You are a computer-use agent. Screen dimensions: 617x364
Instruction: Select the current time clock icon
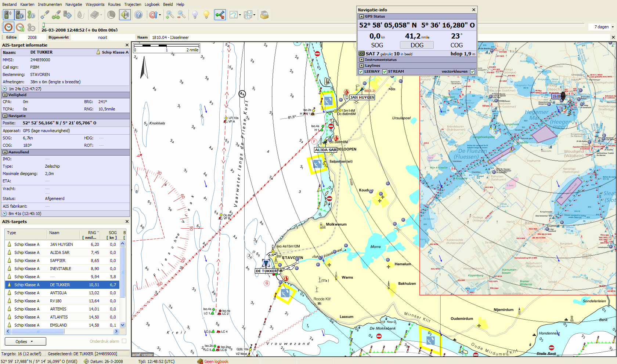point(8,27)
